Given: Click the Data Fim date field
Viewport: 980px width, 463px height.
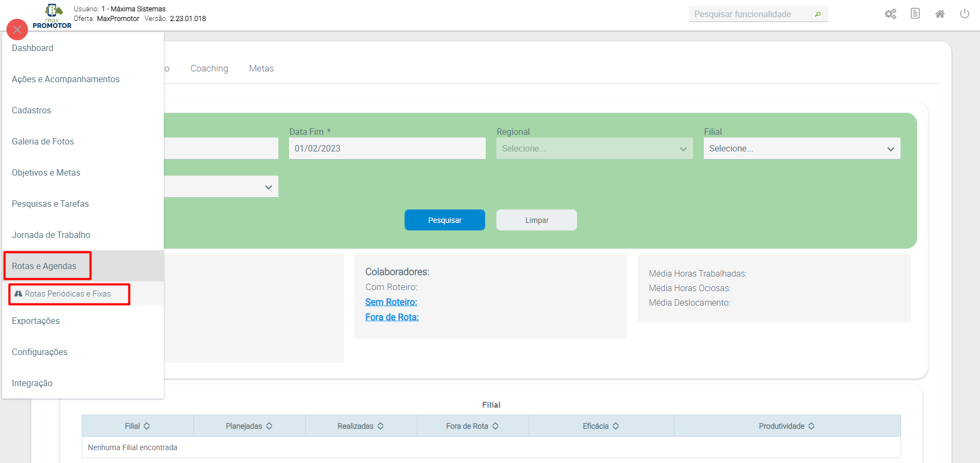Looking at the screenshot, I should [x=387, y=148].
